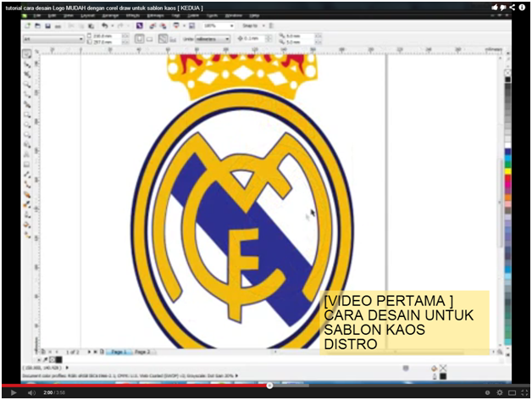Apply page layout to all pages
Viewport: 532px width, 400px height.
tap(163, 39)
